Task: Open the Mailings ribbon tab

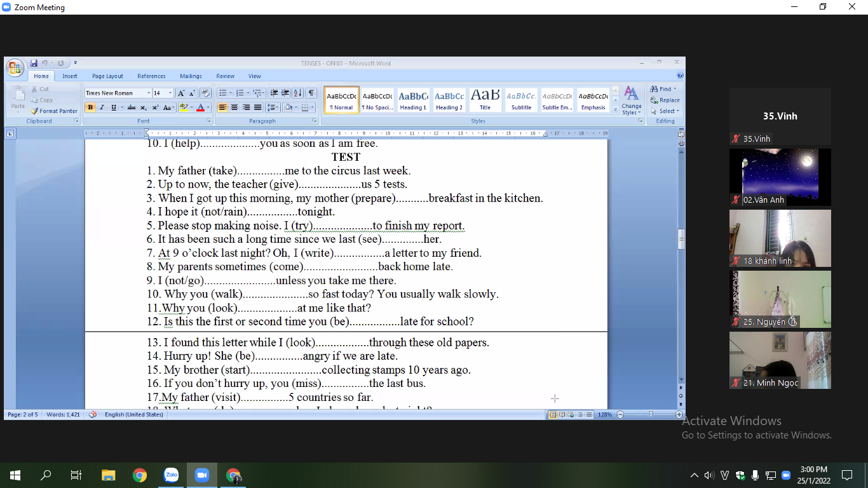Action: pyautogui.click(x=191, y=76)
